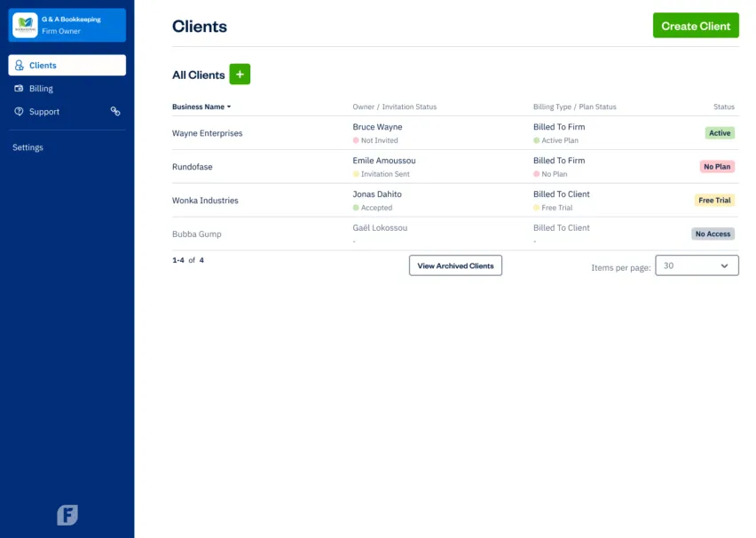Click the red Not Invited status dot
This screenshot has height=538, width=756.
click(x=356, y=140)
